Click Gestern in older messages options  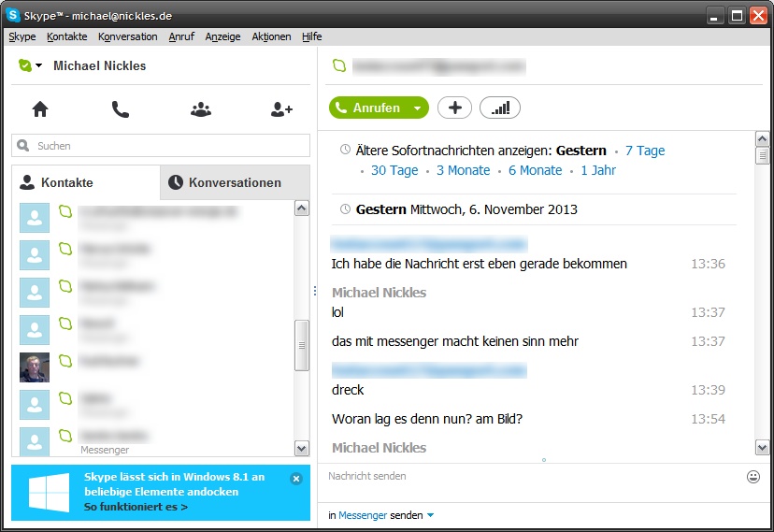tap(581, 151)
